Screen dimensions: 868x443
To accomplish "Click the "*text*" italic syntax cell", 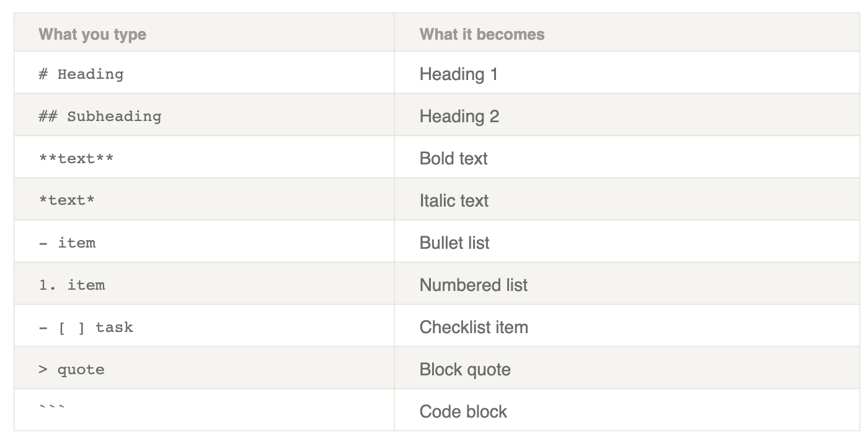I will [x=67, y=201].
